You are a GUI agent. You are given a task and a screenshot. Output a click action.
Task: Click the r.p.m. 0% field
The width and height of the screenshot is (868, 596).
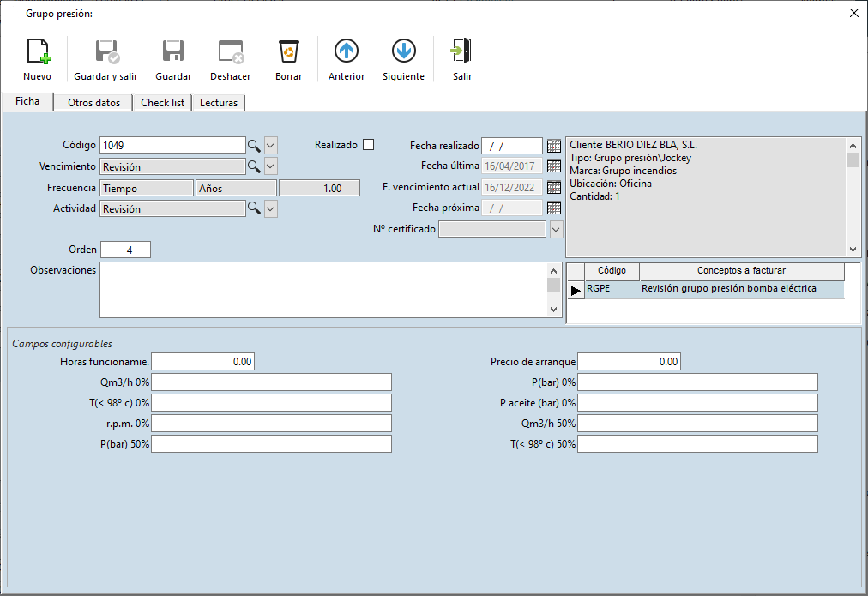pos(271,424)
